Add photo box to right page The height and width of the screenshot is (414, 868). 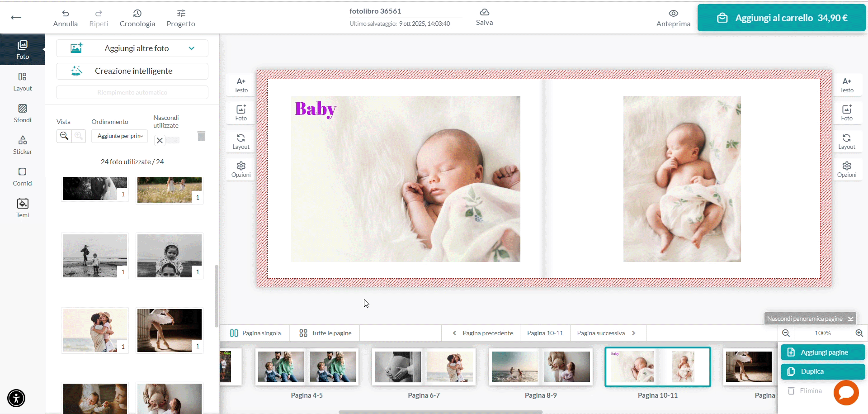[847, 113]
